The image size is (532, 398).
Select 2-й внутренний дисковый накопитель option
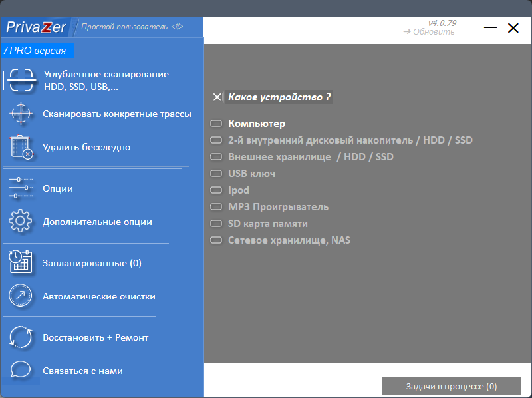pyautogui.click(x=341, y=140)
